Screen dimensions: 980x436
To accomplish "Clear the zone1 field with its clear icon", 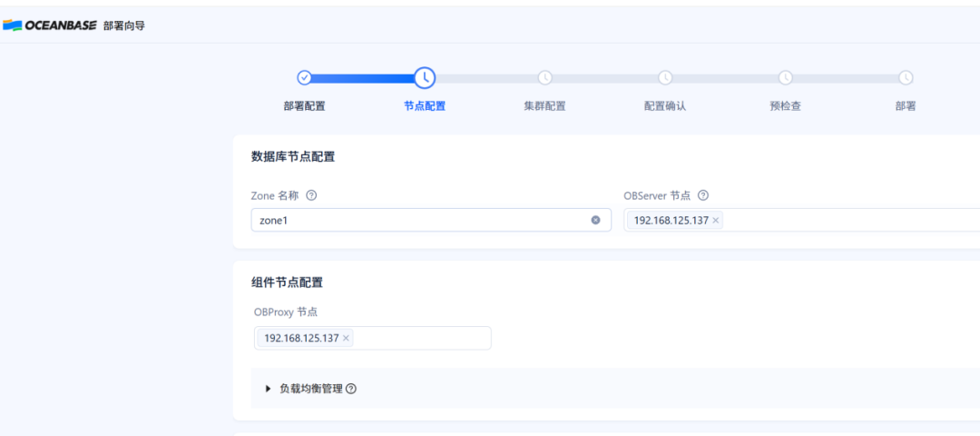I will coord(595,220).
